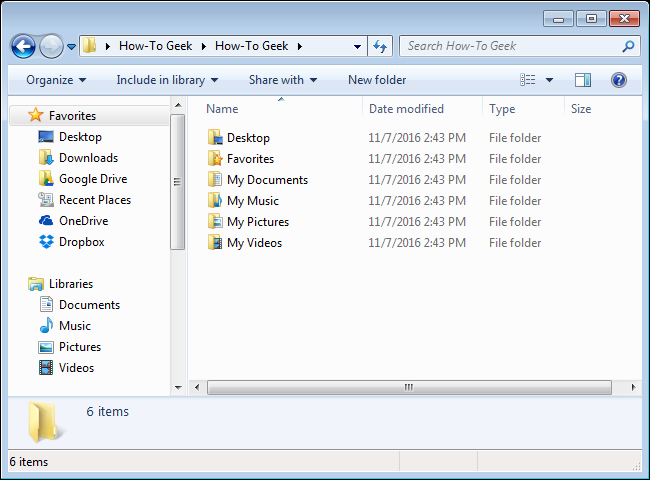This screenshot has width=650, height=480.
Task: Click the navigation pane scroll up arrow
Action: (x=178, y=105)
